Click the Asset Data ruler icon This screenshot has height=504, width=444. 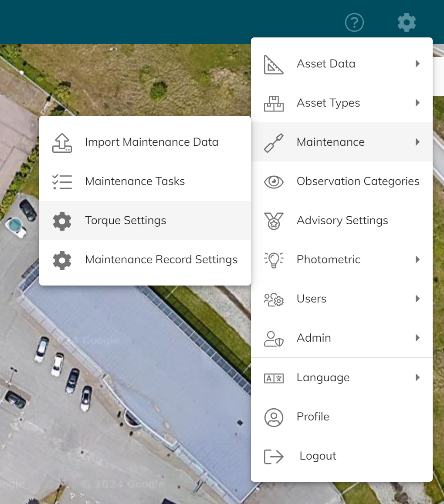click(274, 64)
